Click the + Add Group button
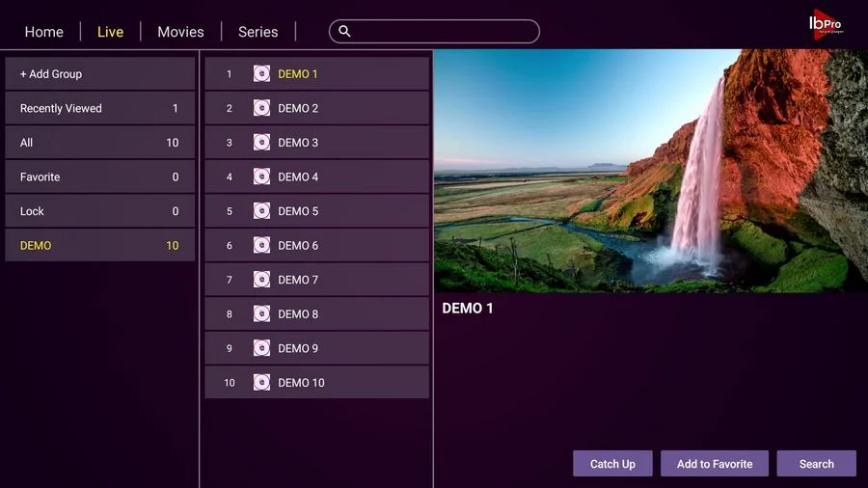Image resolution: width=868 pixels, height=488 pixels. 100,74
